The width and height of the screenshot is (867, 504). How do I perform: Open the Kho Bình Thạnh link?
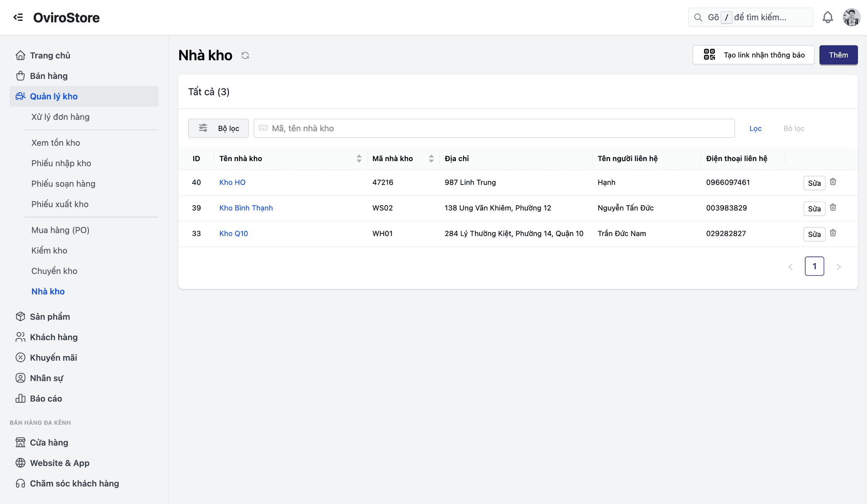point(246,208)
